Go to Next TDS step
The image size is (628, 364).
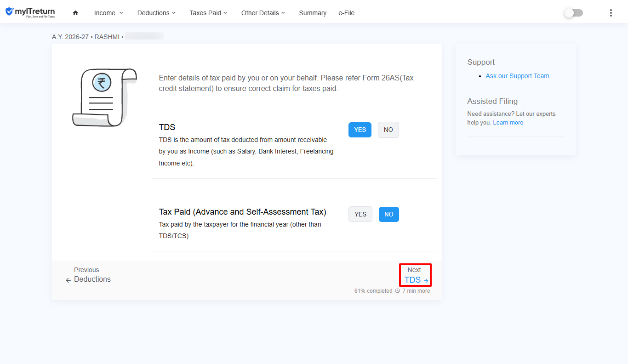pyautogui.click(x=415, y=275)
